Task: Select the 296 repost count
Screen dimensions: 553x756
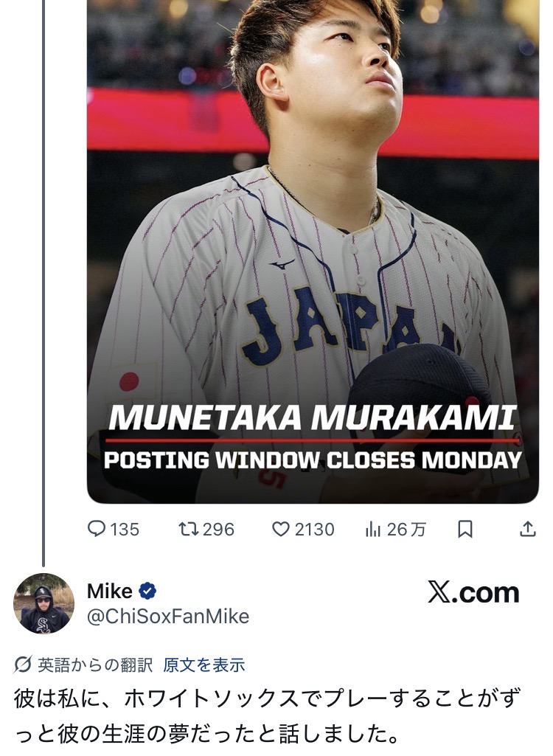Action: pos(218,529)
